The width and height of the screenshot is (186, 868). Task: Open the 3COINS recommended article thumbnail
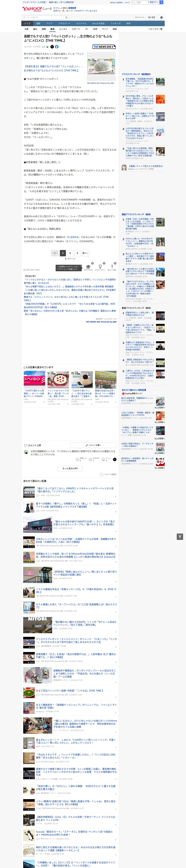point(106,380)
